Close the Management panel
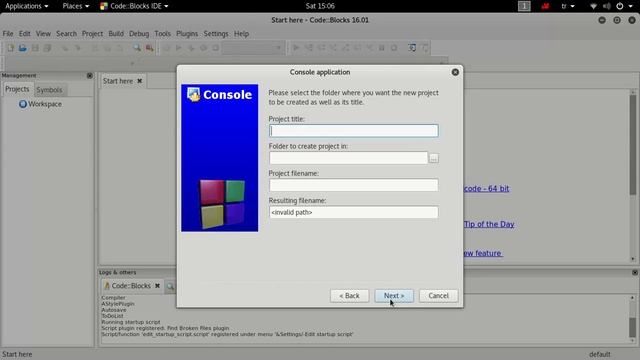The width and height of the screenshot is (640, 360). point(90,76)
